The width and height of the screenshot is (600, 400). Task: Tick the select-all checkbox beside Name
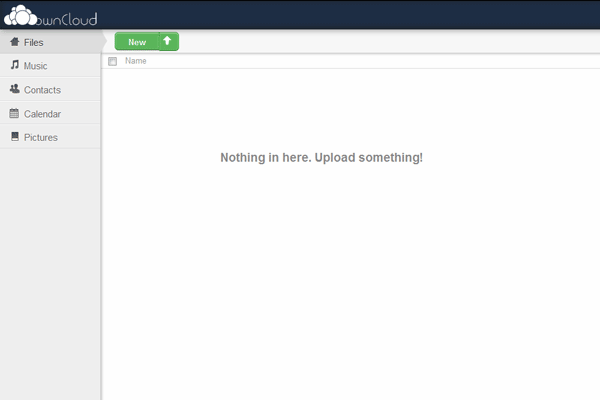click(x=112, y=62)
